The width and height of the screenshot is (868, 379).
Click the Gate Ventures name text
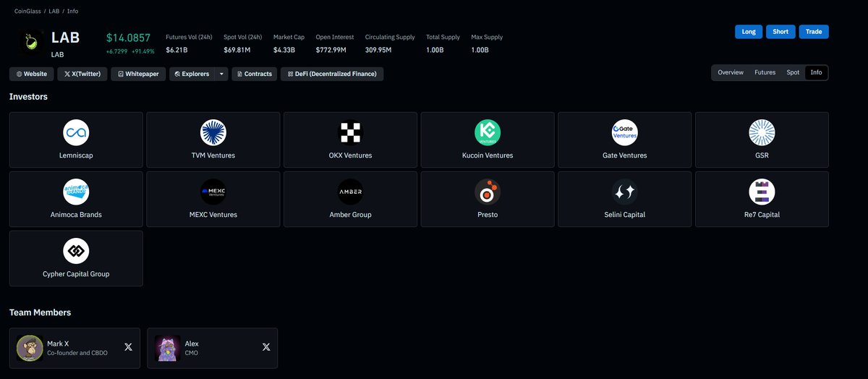coord(625,156)
